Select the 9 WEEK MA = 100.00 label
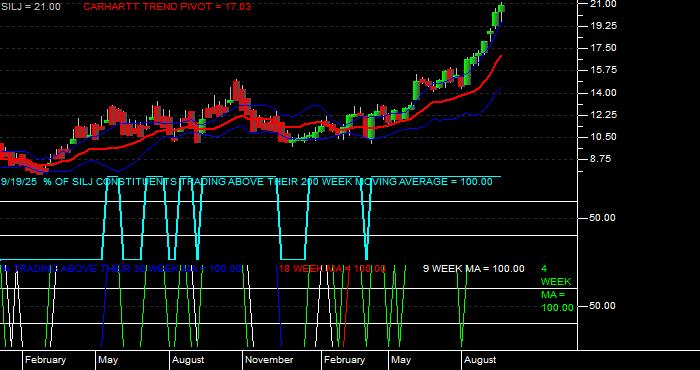Screen dimensions: 700x370 pyautogui.click(x=474, y=269)
